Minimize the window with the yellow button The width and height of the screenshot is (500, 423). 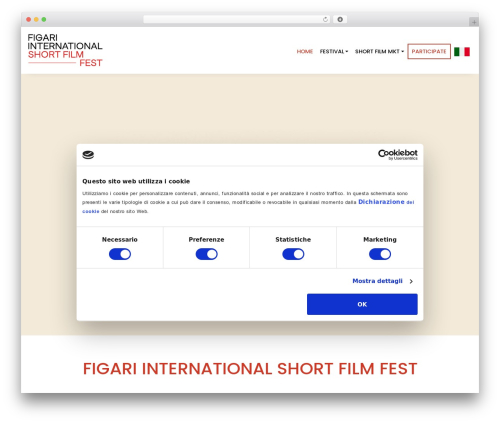[36, 20]
